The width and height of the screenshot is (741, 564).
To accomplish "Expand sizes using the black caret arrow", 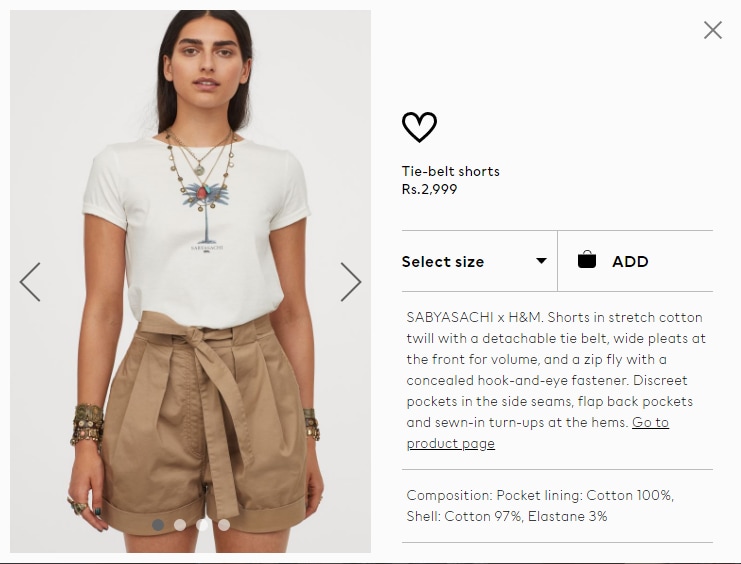I will point(542,261).
